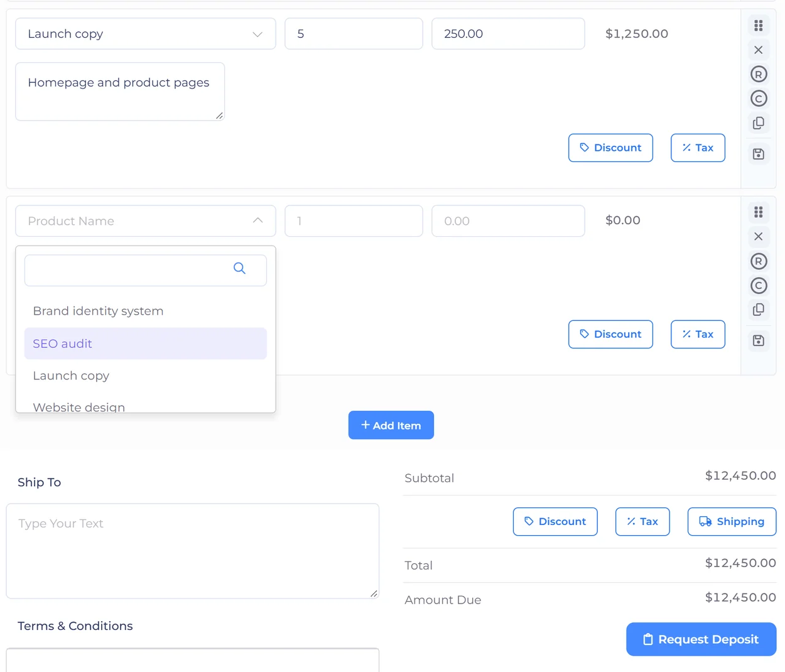Grab the drag handle on Launch copy row
The image size is (785, 672).
[759, 26]
